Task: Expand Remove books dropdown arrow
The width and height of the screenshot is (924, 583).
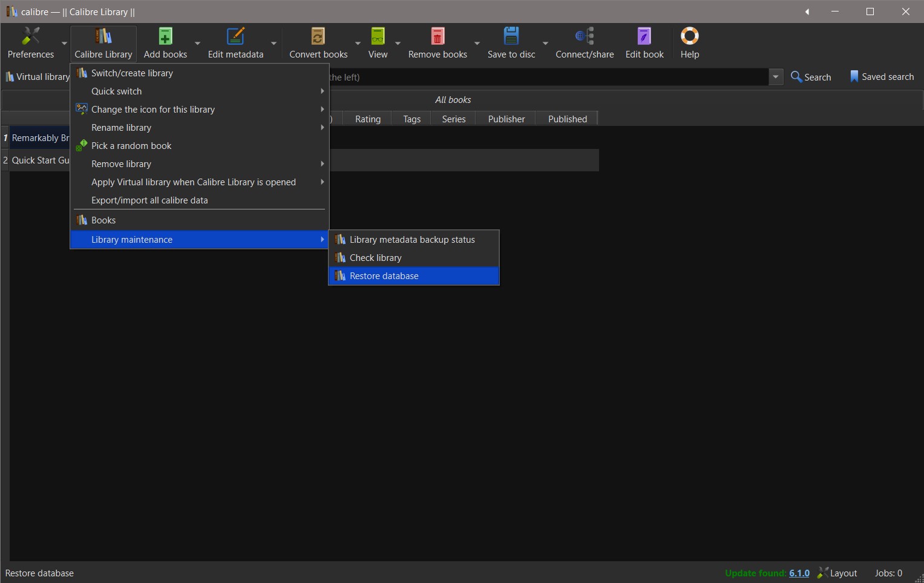Action: [477, 43]
